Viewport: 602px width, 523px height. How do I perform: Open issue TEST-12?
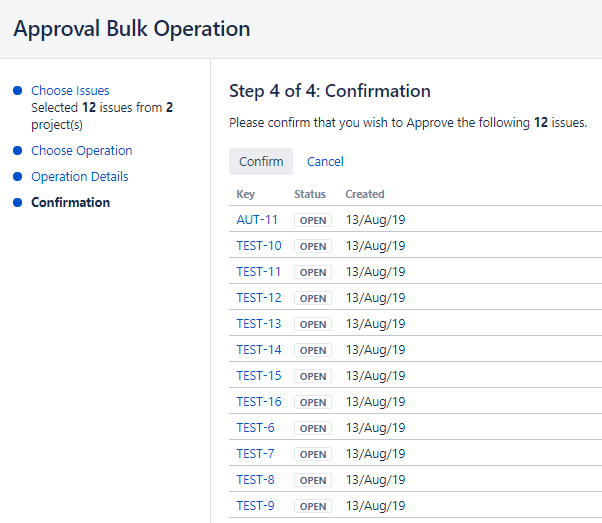[259, 298]
